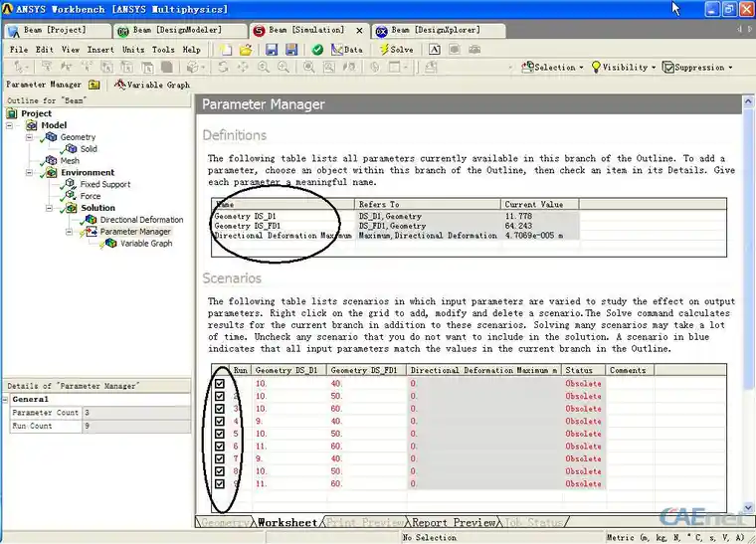Collapse the Parameter Manager tree node
The width and height of the screenshot is (756, 544).
tap(69, 232)
